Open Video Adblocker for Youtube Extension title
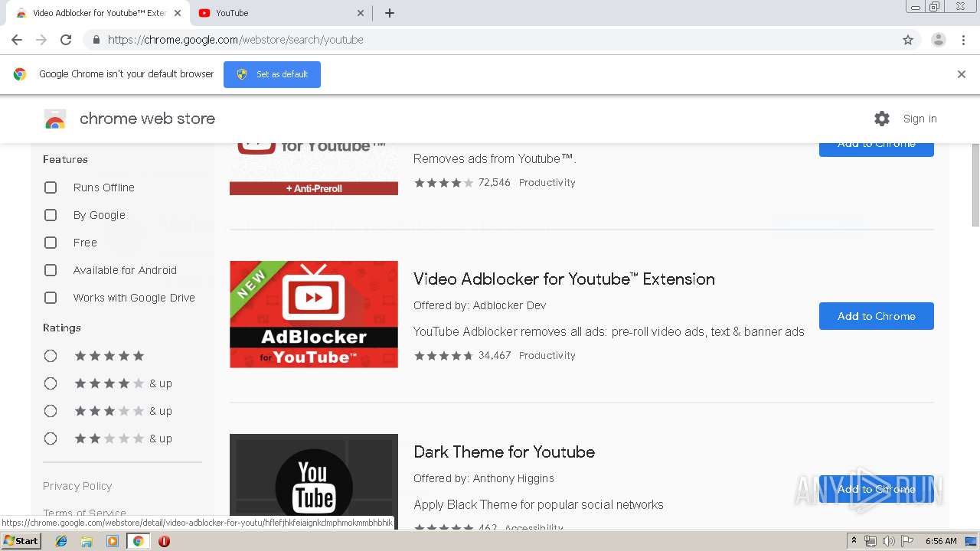 pyautogui.click(x=564, y=279)
